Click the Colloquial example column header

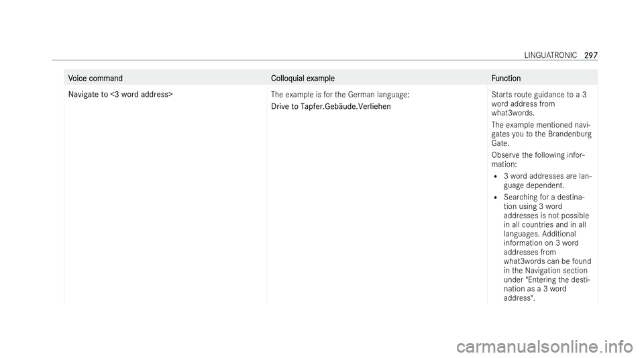(303, 78)
